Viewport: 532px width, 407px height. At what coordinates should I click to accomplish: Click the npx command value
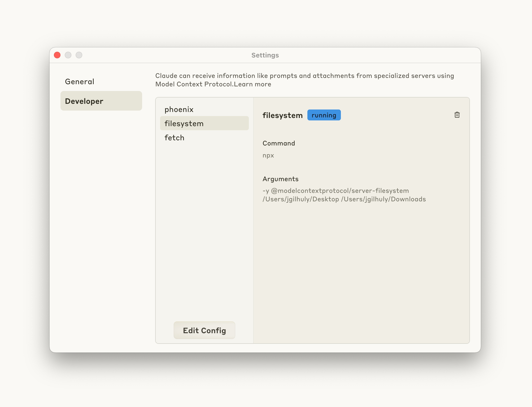point(268,156)
